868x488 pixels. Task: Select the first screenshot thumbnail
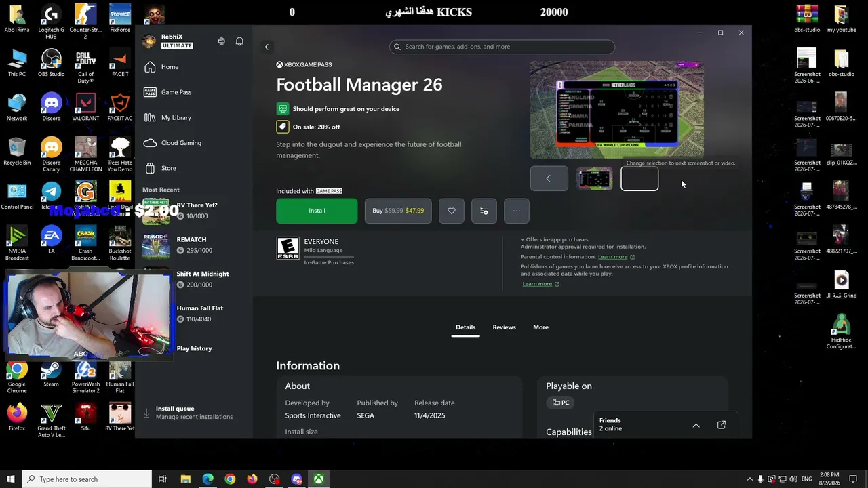(x=595, y=179)
